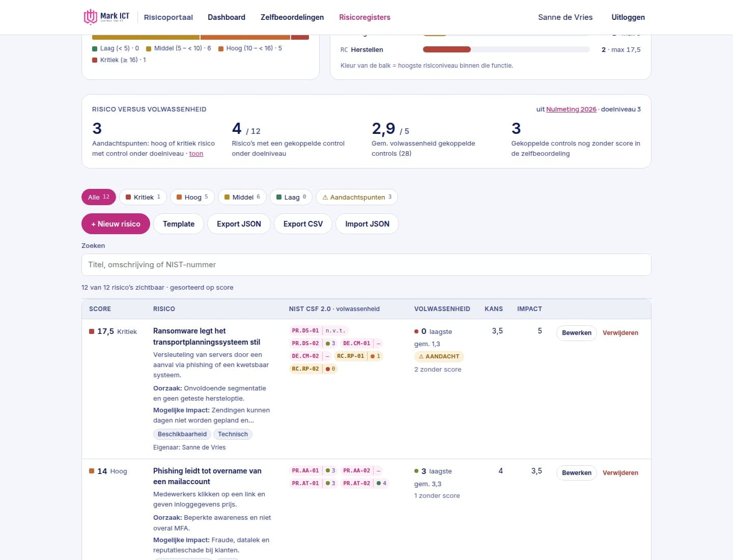Show all risks with the Alle filter

(99, 197)
